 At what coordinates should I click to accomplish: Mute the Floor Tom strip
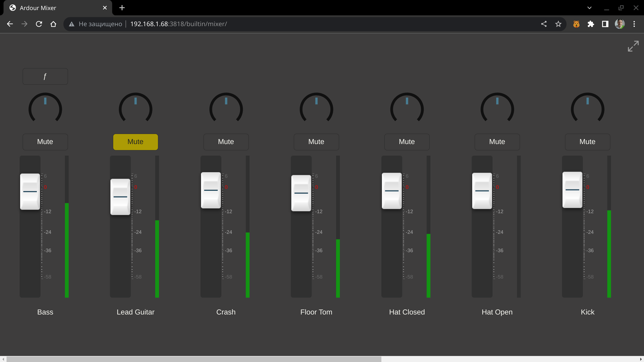click(x=316, y=142)
